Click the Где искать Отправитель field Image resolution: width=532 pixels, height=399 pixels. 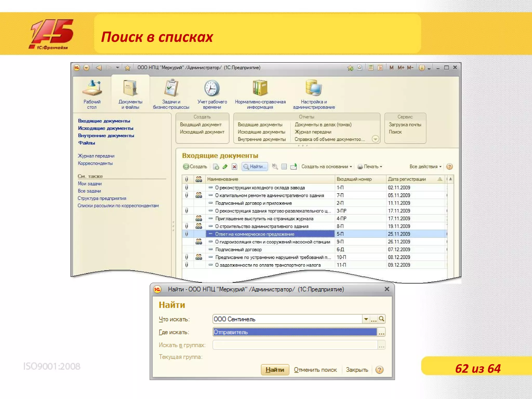pos(295,332)
